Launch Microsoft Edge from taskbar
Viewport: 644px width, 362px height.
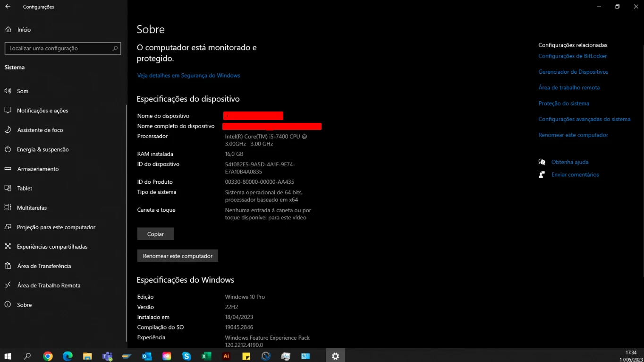(68, 356)
